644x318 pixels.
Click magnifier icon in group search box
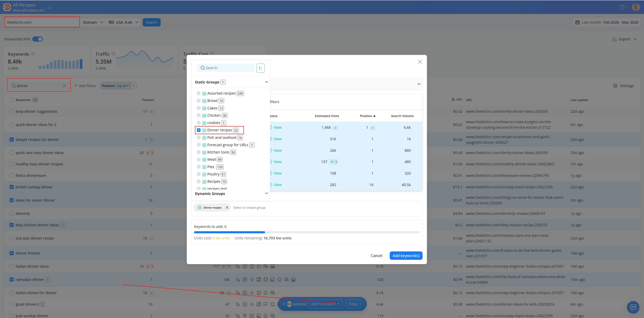click(202, 68)
